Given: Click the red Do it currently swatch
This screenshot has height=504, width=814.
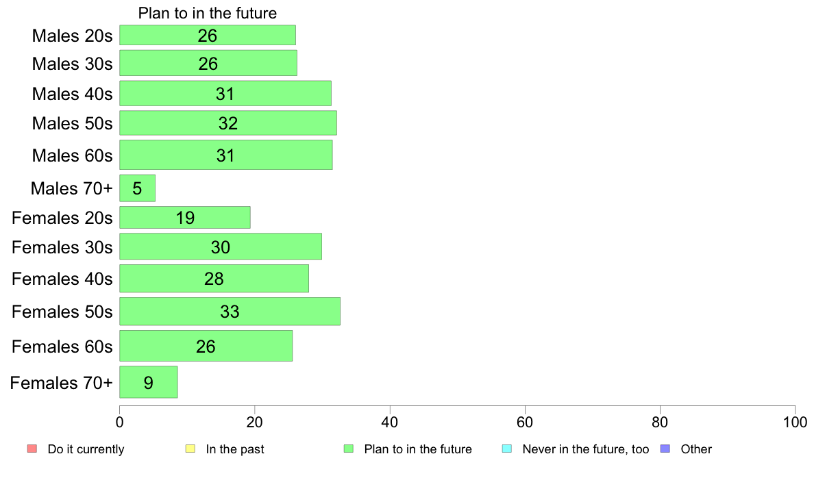Looking at the screenshot, I should 32,449.
